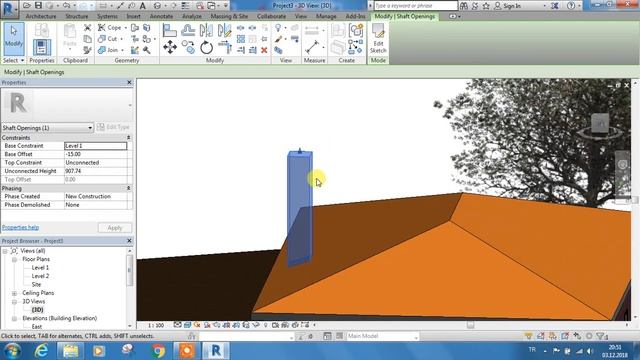The width and height of the screenshot is (640, 360).
Task: Open the {3D} view in Project Browser
Action: point(37,310)
